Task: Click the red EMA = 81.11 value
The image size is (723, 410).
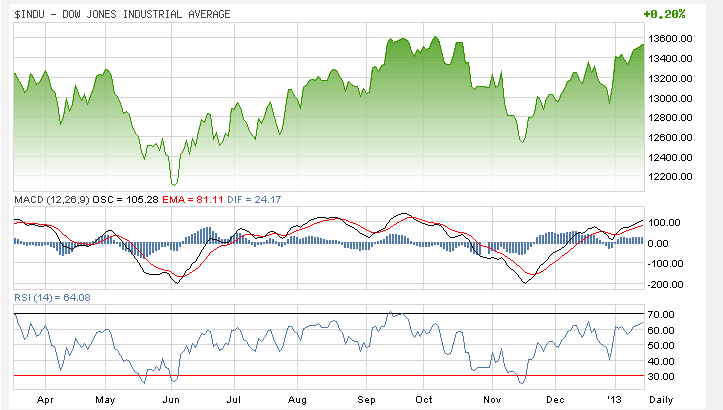Action: click(193, 200)
